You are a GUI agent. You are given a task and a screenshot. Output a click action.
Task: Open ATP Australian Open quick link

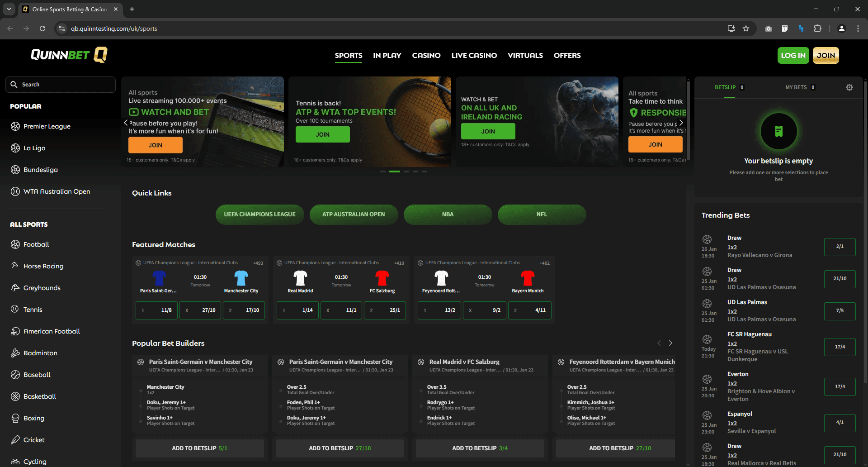(x=354, y=214)
